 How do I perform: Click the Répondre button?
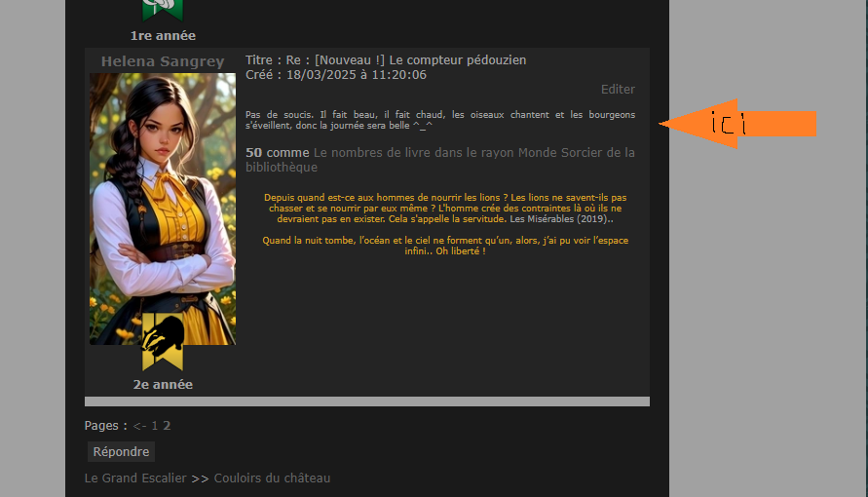[x=121, y=451]
